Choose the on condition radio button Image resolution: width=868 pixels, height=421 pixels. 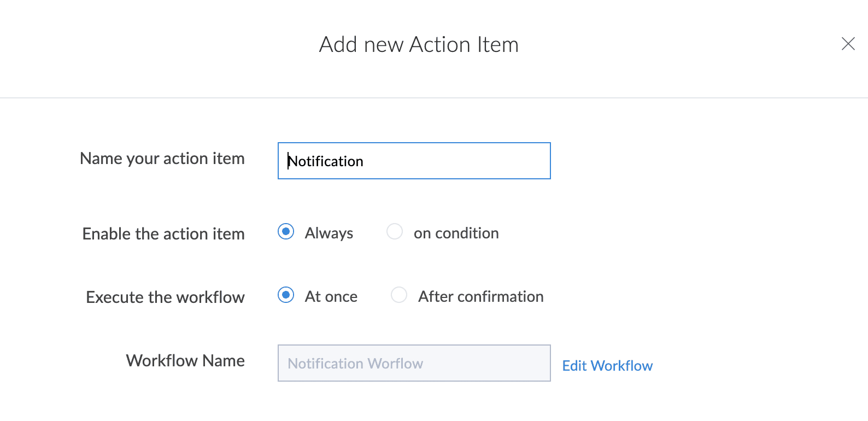395,232
